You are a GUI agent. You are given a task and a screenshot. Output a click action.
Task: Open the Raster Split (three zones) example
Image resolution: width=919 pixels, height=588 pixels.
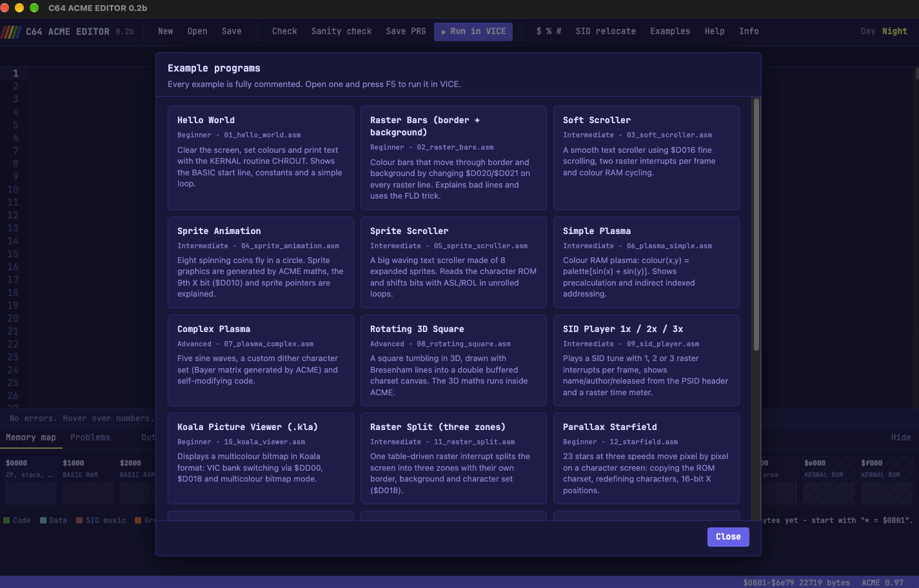(x=453, y=458)
